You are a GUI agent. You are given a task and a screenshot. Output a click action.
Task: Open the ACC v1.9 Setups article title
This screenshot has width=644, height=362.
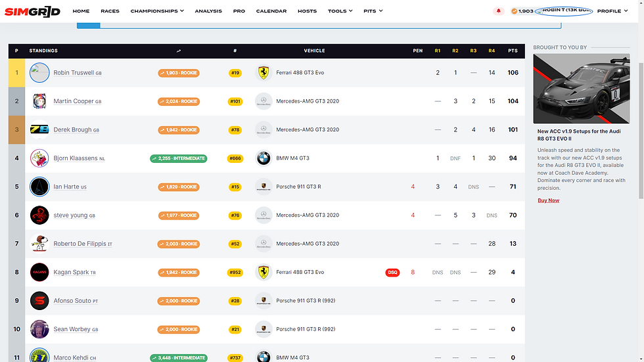pyautogui.click(x=579, y=135)
